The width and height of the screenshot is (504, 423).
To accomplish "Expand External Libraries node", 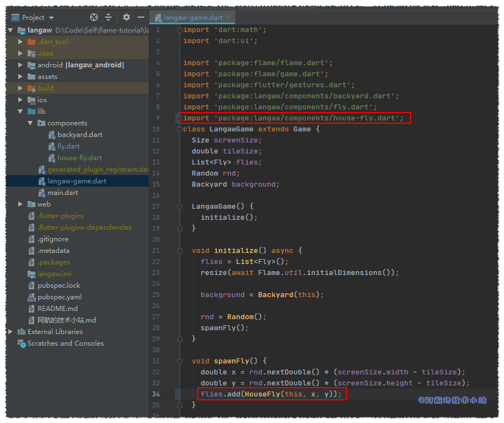I will click(11, 332).
